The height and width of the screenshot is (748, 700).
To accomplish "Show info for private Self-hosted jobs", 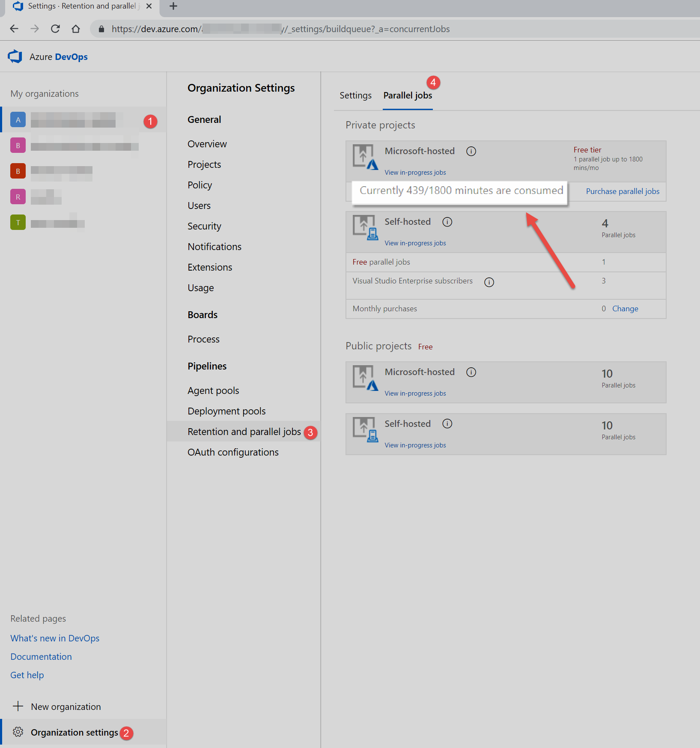I will point(447,222).
